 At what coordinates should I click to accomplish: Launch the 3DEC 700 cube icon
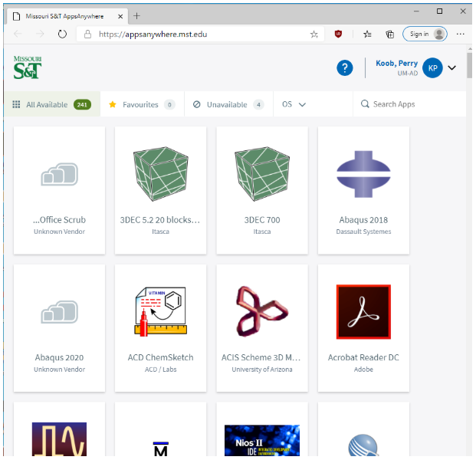(x=262, y=174)
